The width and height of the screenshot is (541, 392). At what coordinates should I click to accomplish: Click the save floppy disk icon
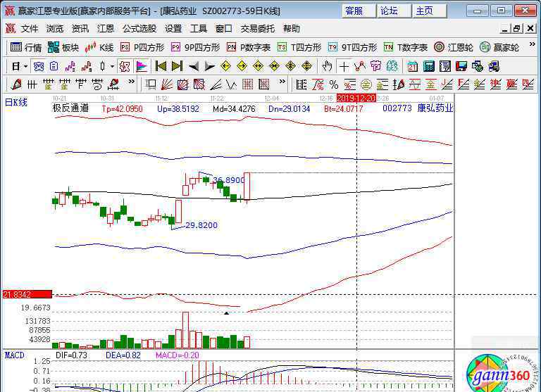(x=461, y=66)
